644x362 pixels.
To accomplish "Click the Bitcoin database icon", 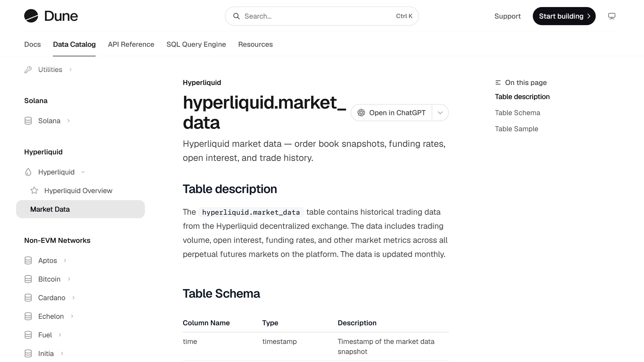I will pyautogui.click(x=28, y=279).
